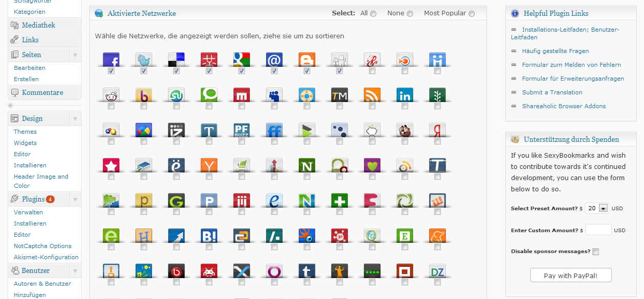Image resolution: width=644 pixels, height=299 pixels.
Task: Select the Most Popular radio button
Action: point(471,14)
